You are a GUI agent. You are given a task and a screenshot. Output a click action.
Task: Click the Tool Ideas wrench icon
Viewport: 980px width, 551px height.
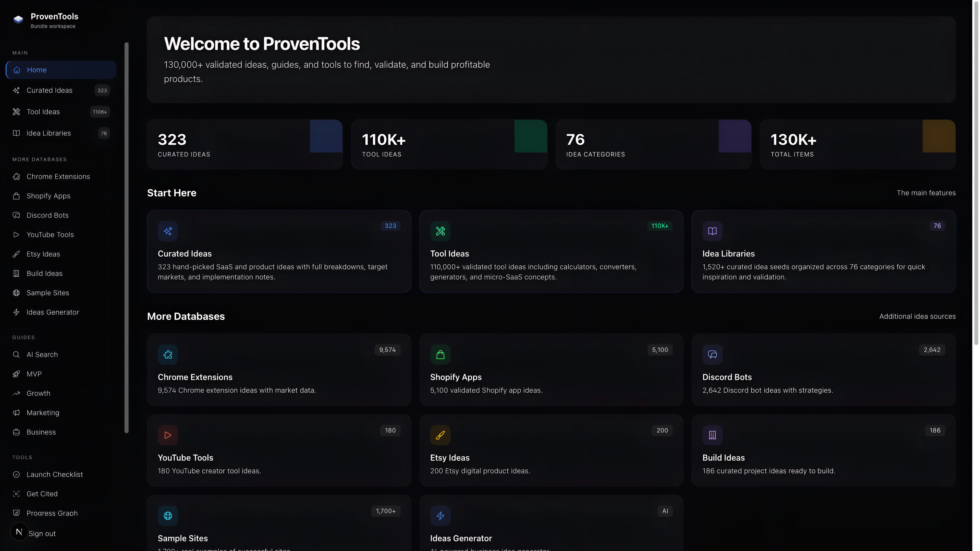(16, 112)
